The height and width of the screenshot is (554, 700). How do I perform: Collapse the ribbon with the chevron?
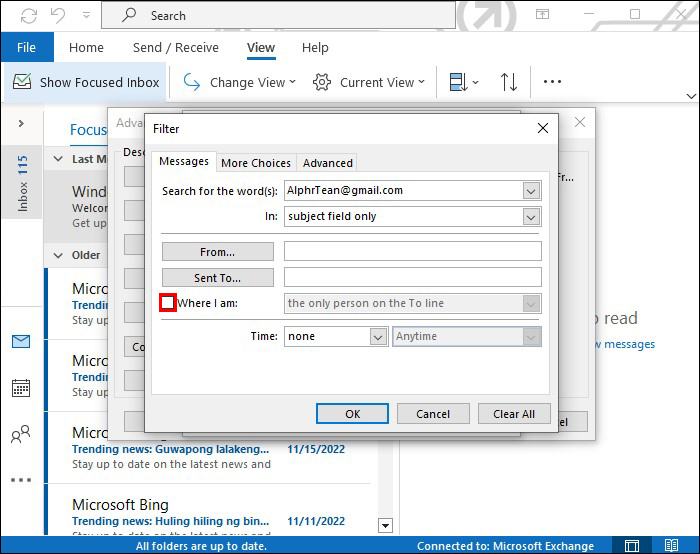point(691,96)
